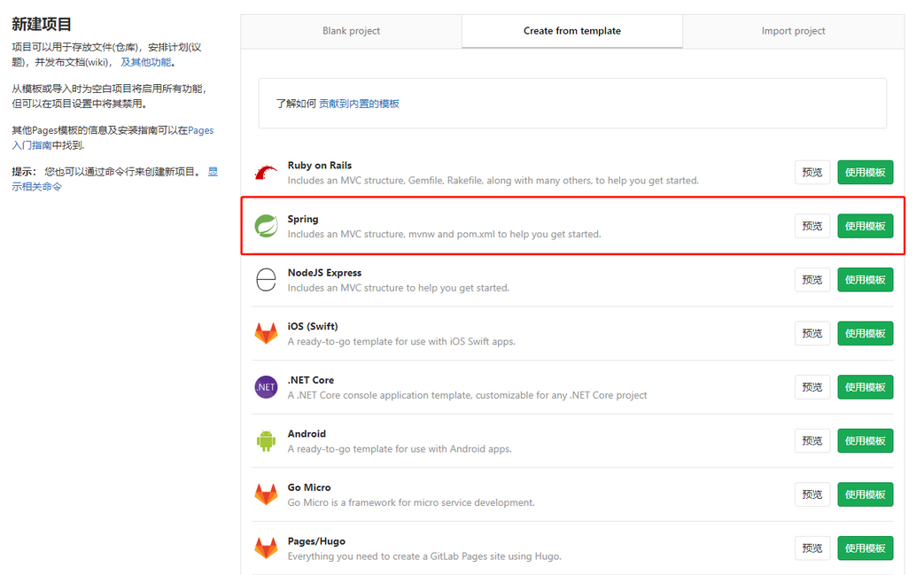Click the Android title text
924x575 pixels.
[307, 433]
